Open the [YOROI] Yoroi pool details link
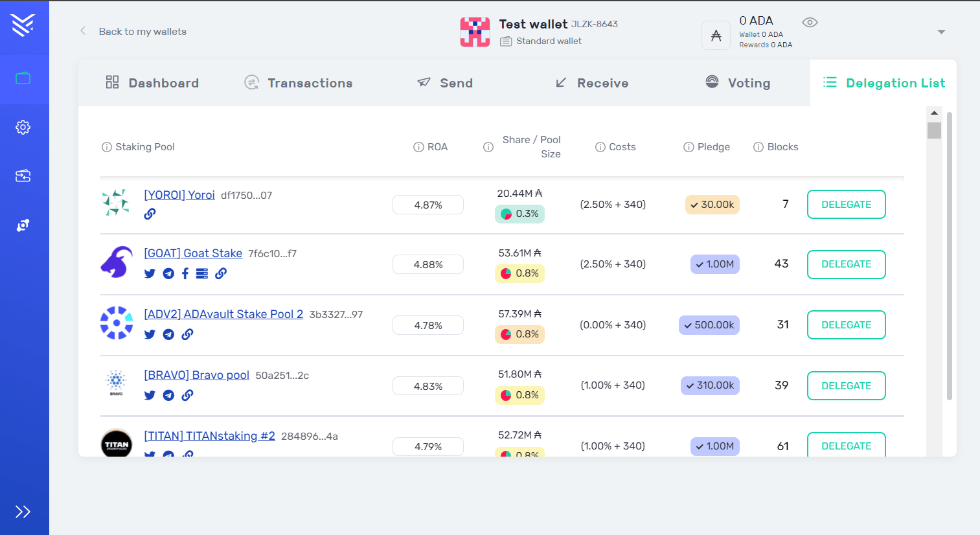 point(179,194)
